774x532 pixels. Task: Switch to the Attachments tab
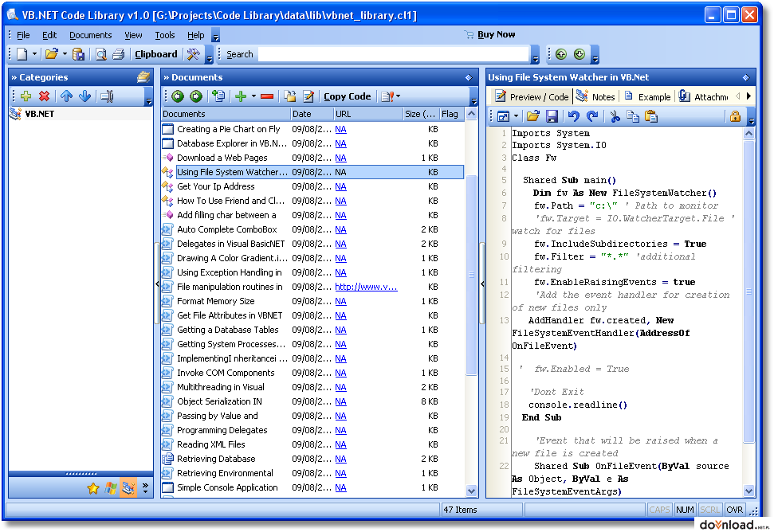[703, 96]
